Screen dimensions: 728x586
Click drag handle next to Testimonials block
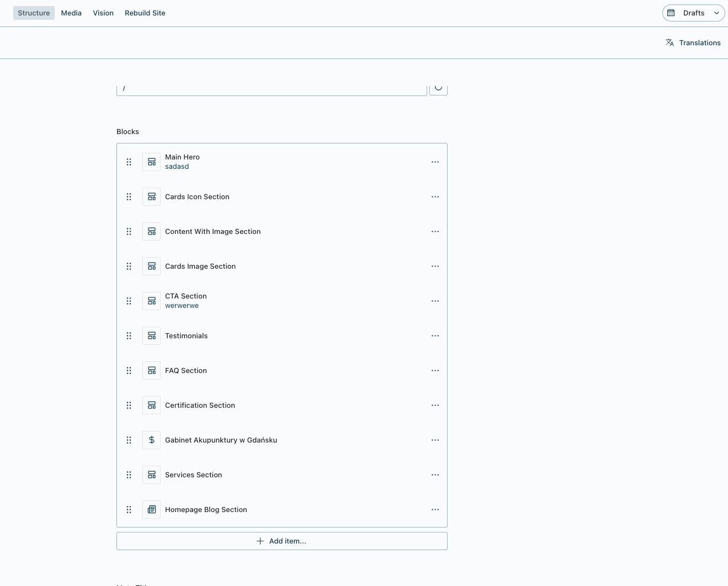tap(129, 336)
